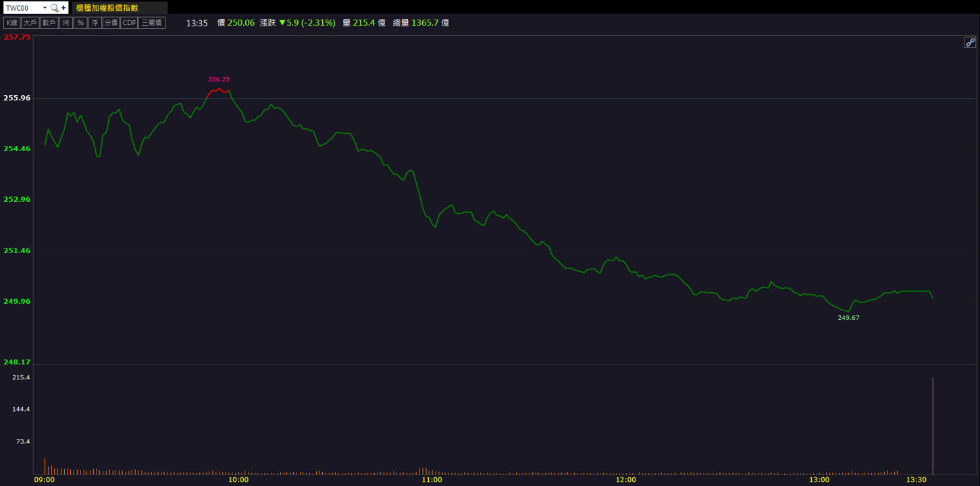980x486 pixels.
Task: Switch to K線 chart view
Action: click(x=11, y=23)
